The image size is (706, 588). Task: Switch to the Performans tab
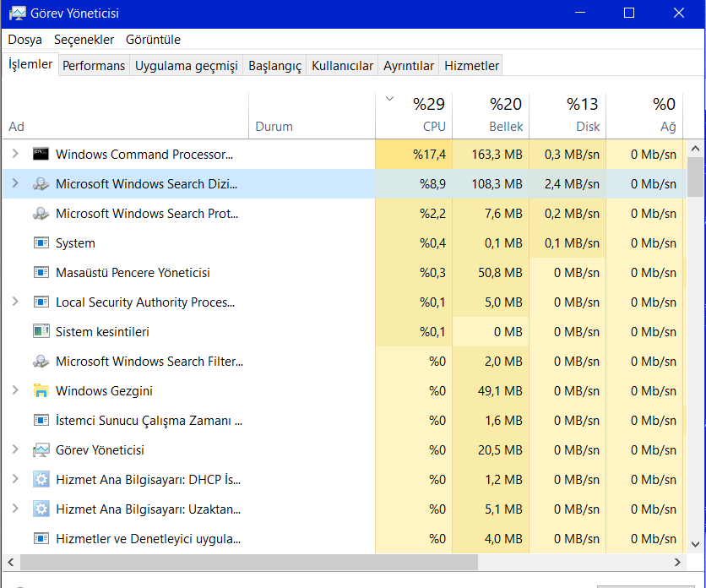click(x=94, y=66)
